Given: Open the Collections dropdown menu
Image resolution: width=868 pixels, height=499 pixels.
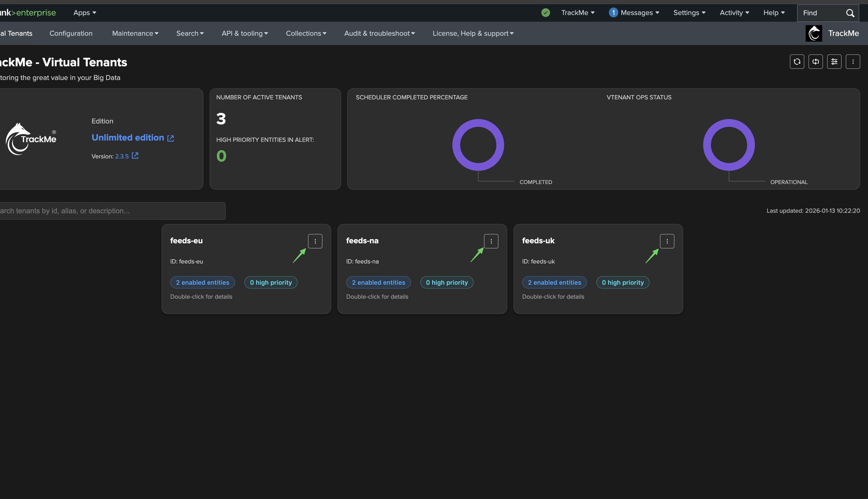Looking at the screenshot, I should pos(306,33).
